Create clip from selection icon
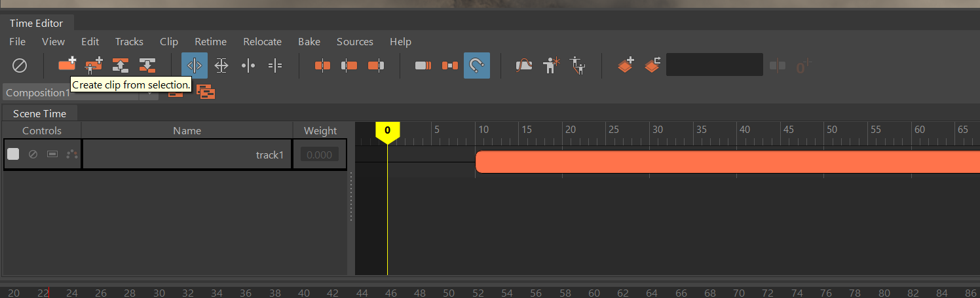980x298 pixels. coord(67,65)
